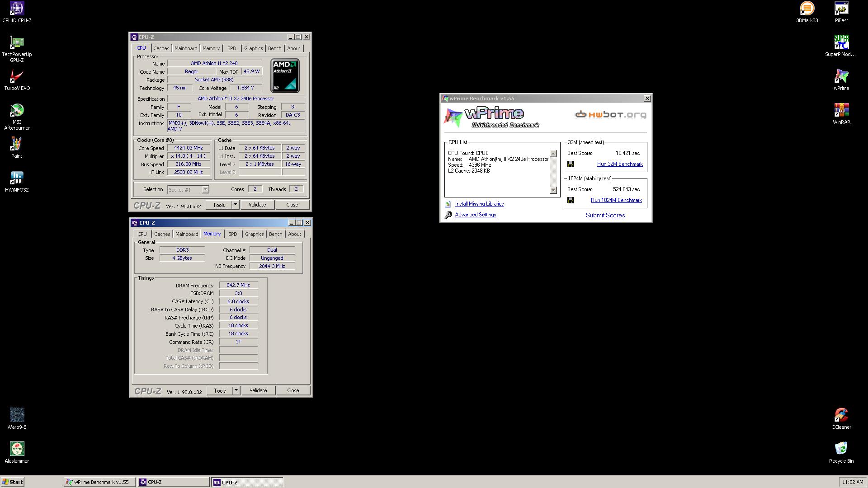Click the Install Missing Libraries icon
The height and width of the screenshot is (488, 868).
coord(448,204)
